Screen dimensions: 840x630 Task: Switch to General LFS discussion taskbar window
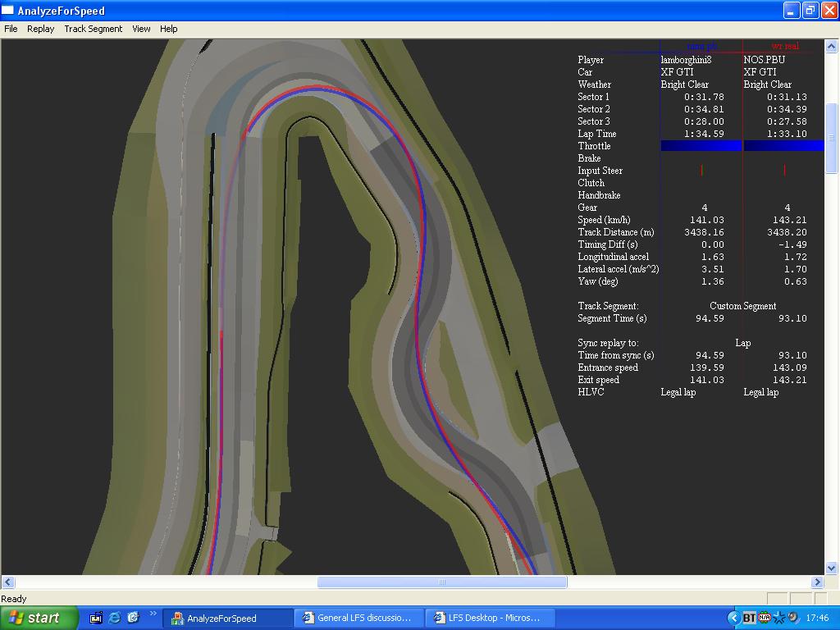point(359,619)
